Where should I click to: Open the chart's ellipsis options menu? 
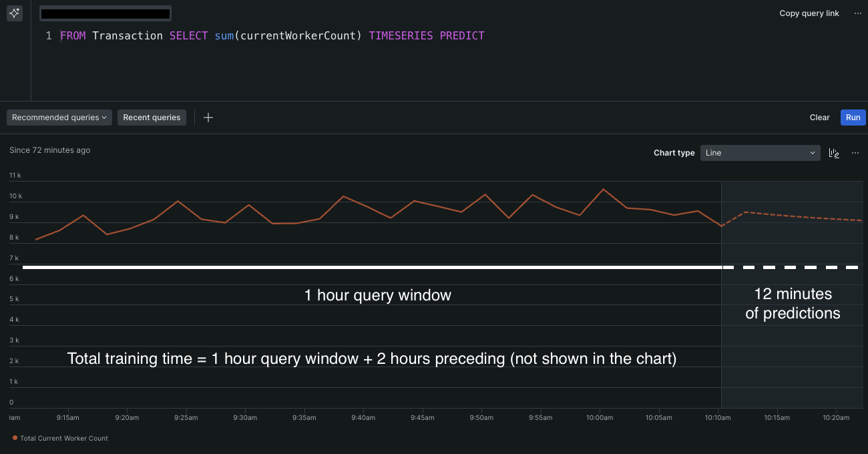(x=855, y=153)
